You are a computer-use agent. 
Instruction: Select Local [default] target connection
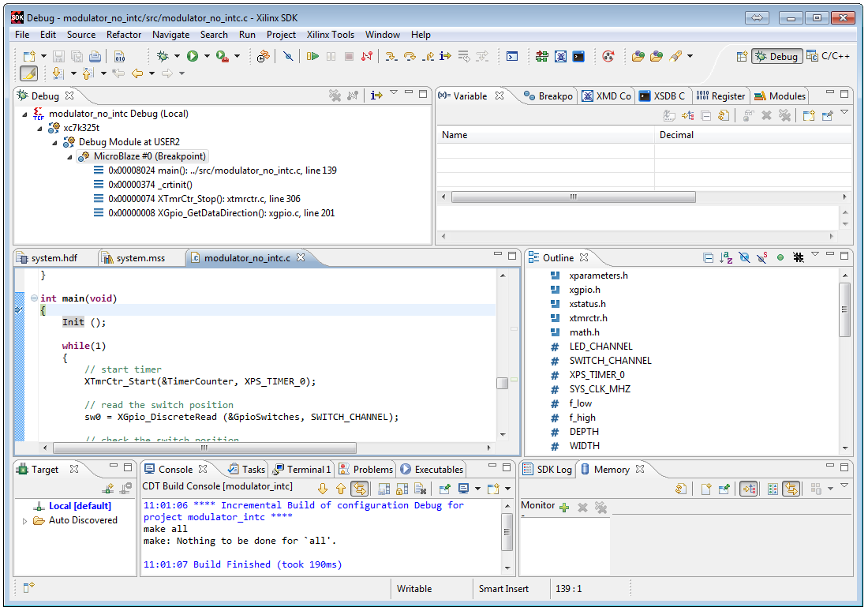click(80, 506)
